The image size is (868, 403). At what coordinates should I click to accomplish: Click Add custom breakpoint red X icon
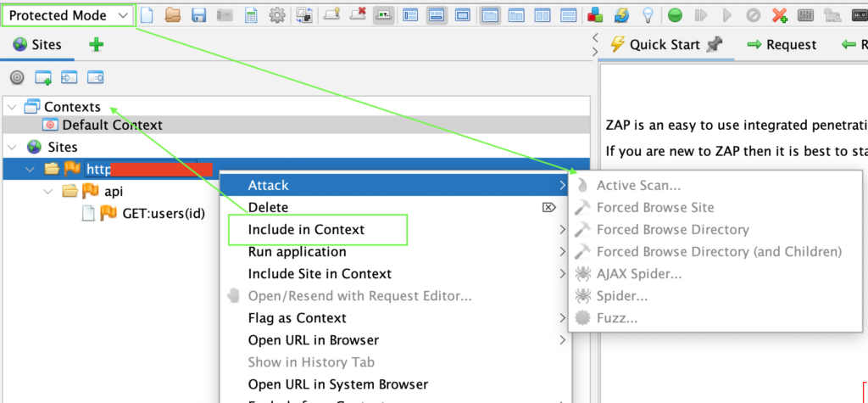(x=780, y=15)
